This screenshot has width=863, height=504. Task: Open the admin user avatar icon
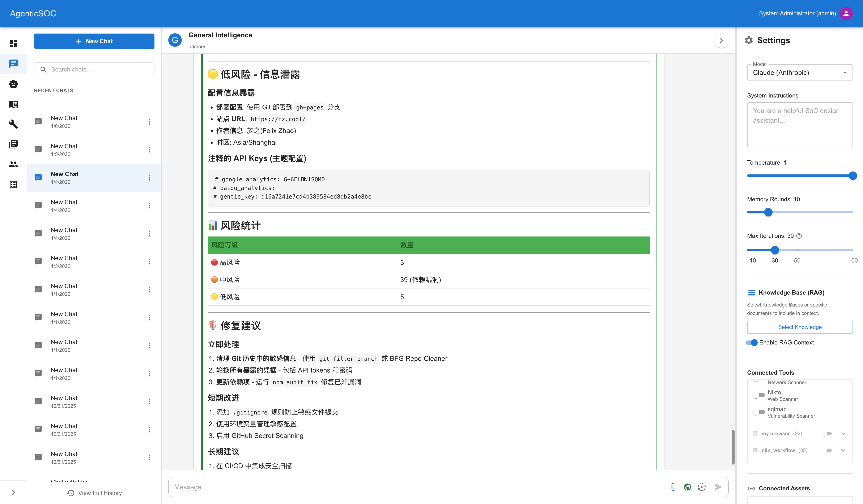(846, 13)
